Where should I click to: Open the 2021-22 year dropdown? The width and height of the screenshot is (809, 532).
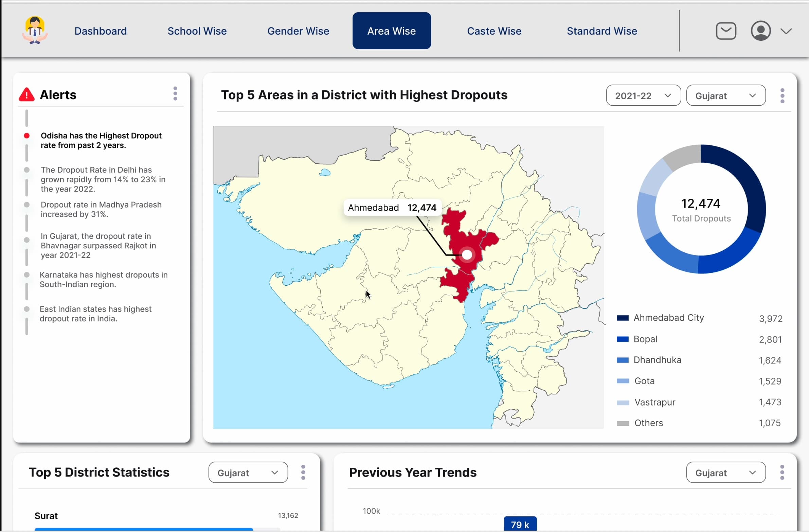pos(643,95)
